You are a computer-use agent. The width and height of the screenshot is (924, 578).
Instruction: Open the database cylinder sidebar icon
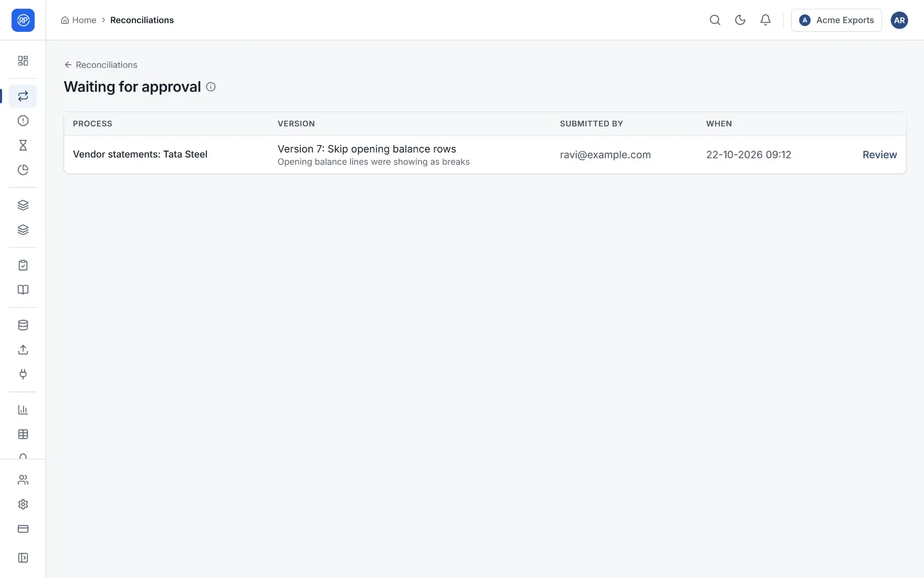click(x=23, y=325)
